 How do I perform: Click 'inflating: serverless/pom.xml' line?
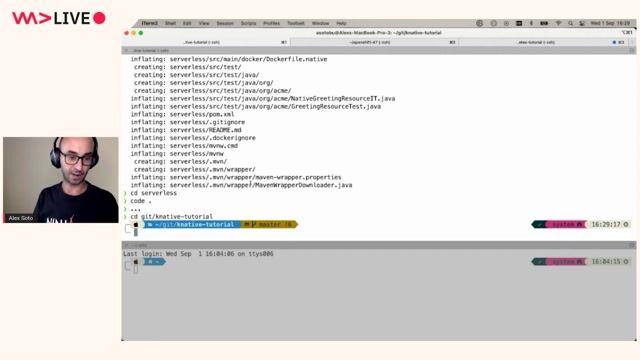[182, 114]
